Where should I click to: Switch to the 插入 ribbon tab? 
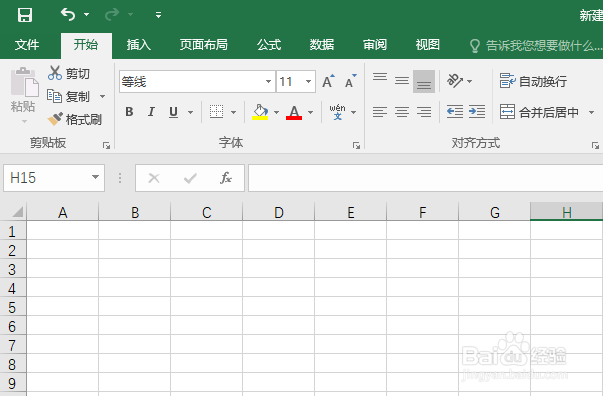(x=139, y=45)
